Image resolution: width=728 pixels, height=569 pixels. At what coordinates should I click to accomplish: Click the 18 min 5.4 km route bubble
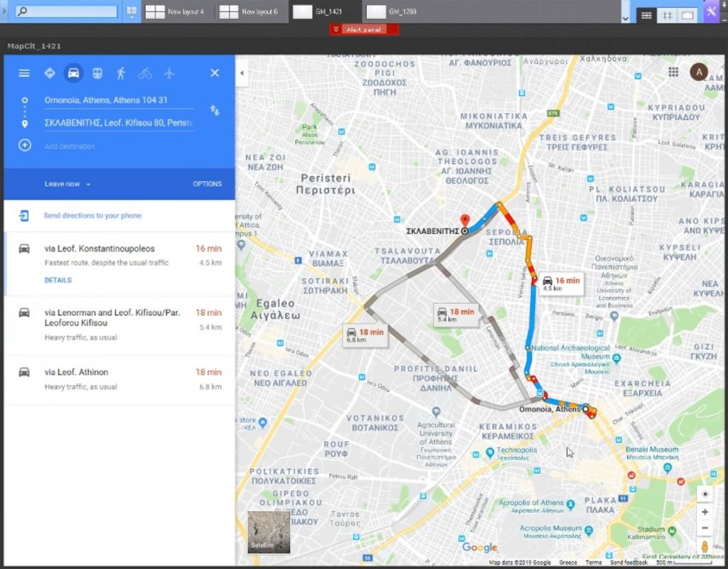click(456, 315)
